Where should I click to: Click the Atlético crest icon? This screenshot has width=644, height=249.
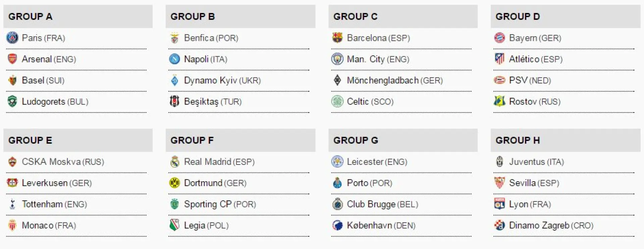pyautogui.click(x=499, y=59)
